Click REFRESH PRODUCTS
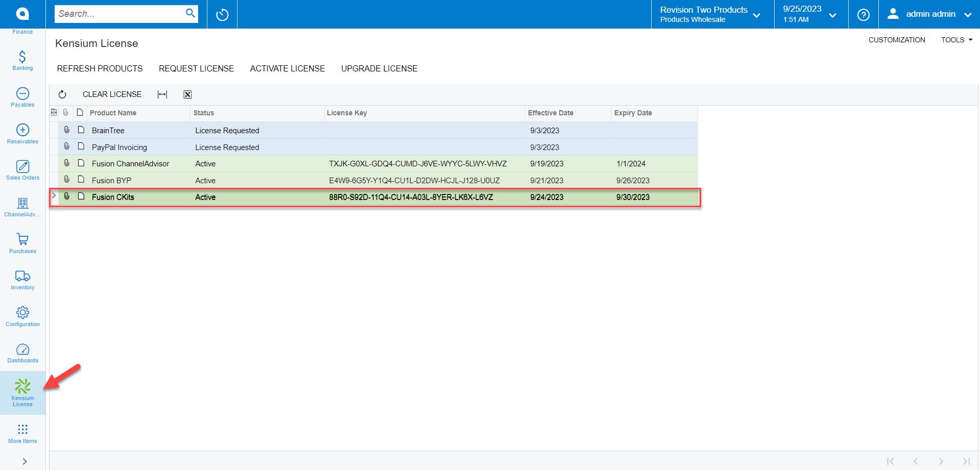Screen dimensions: 980x470 click(x=100, y=68)
